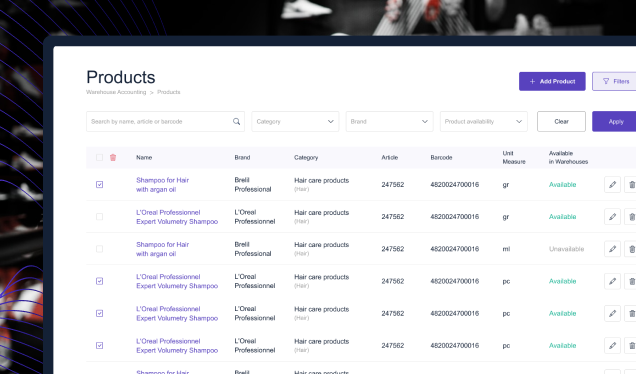Toggle the select-all checkbox in header
636x374 pixels.
[99, 157]
